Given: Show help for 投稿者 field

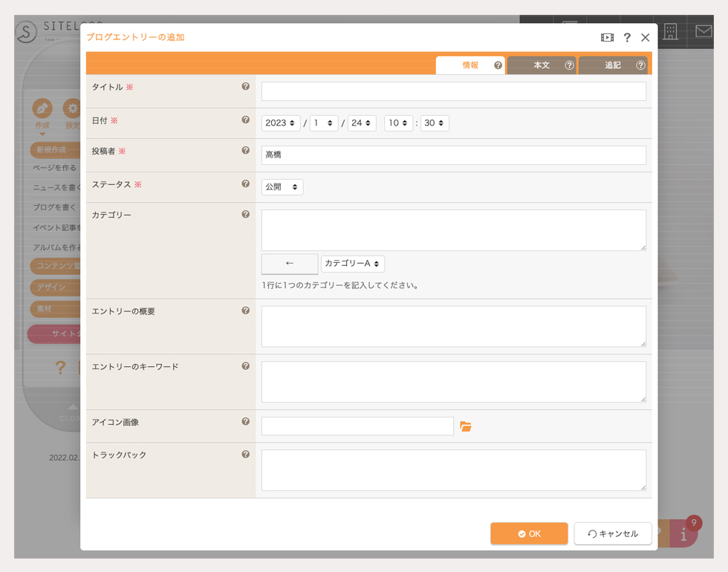Looking at the screenshot, I should pyautogui.click(x=246, y=150).
